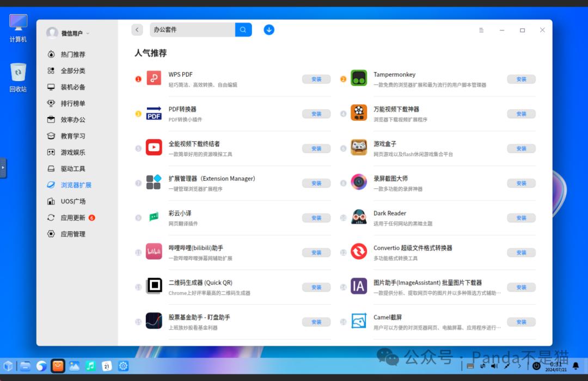
Task: Open the 回收站 desktop icon
Action: pos(18,78)
